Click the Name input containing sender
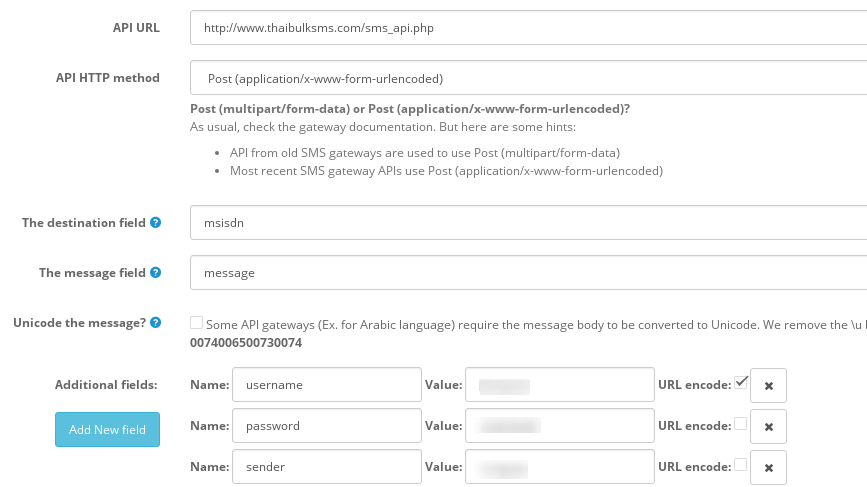 click(326, 467)
